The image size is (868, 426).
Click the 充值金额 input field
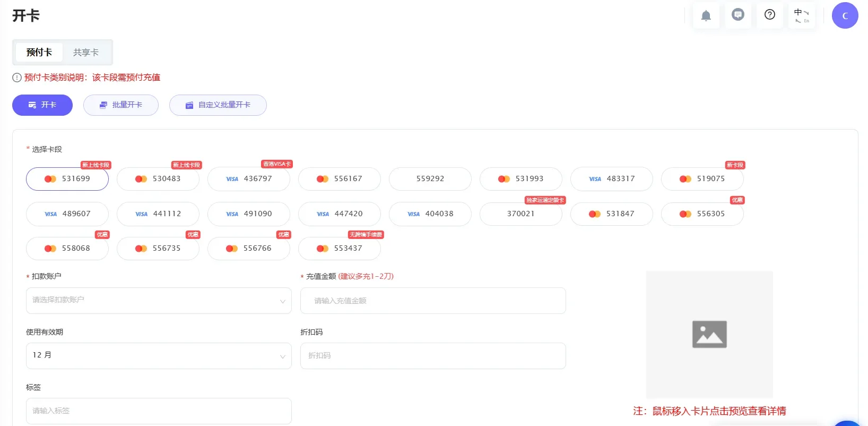pyautogui.click(x=433, y=301)
